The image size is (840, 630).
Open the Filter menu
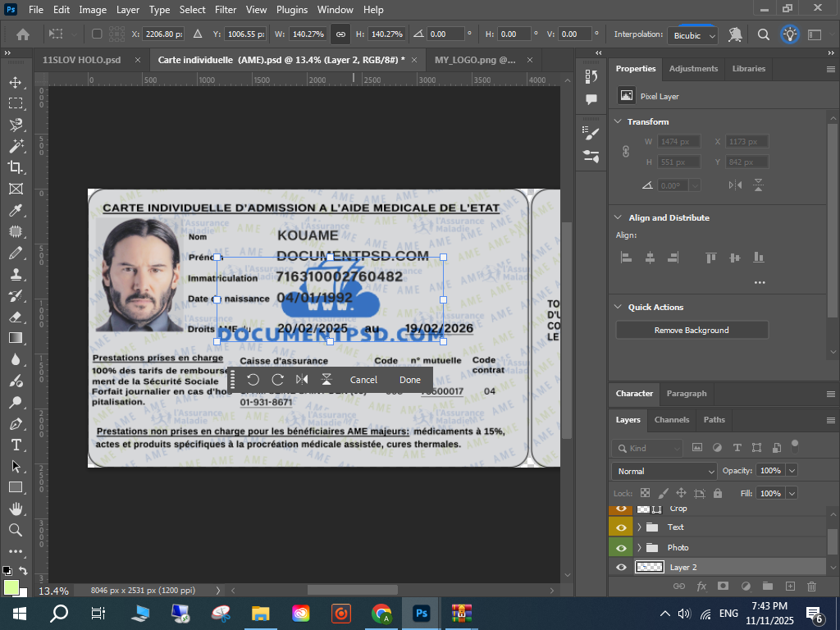coord(226,10)
